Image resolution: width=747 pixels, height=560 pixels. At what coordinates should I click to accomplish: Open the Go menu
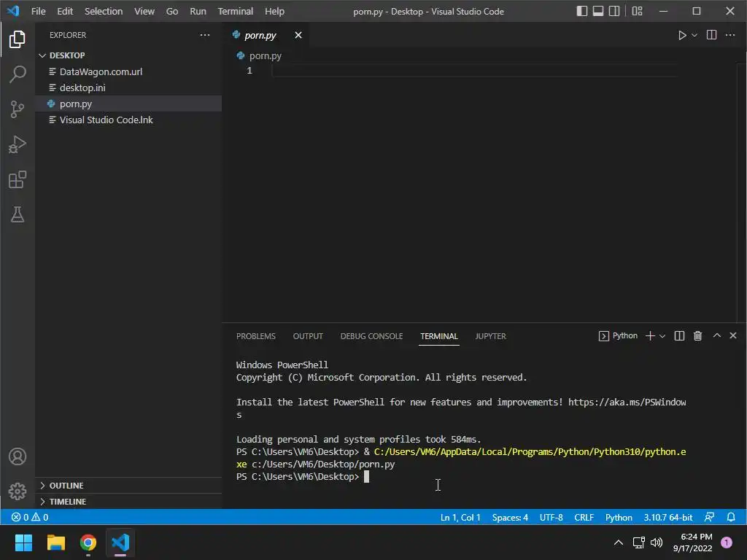pos(172,11)
